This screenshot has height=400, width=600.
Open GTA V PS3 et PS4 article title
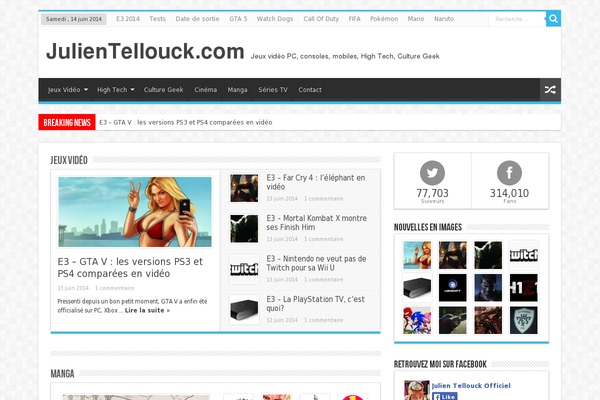point(130,268)
